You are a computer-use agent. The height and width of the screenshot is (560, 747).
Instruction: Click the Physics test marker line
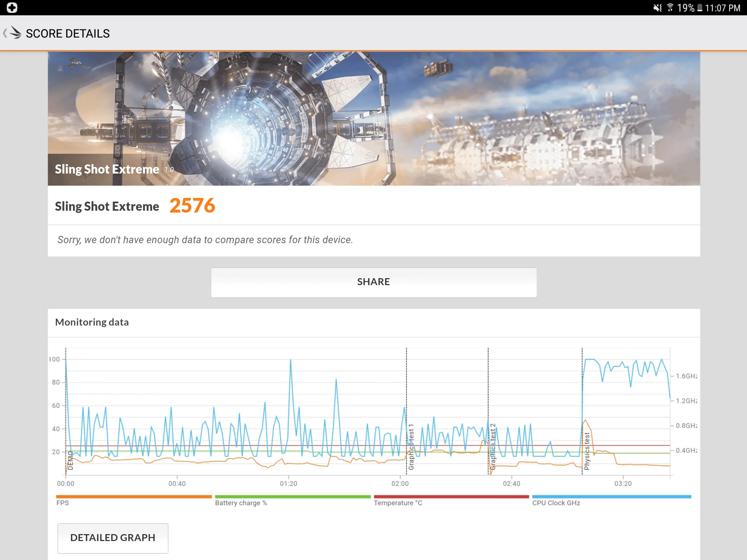tap(582, 411)
